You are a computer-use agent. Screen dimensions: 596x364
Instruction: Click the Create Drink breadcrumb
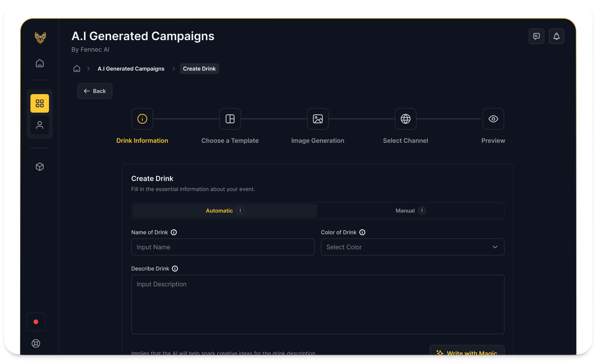199,69
